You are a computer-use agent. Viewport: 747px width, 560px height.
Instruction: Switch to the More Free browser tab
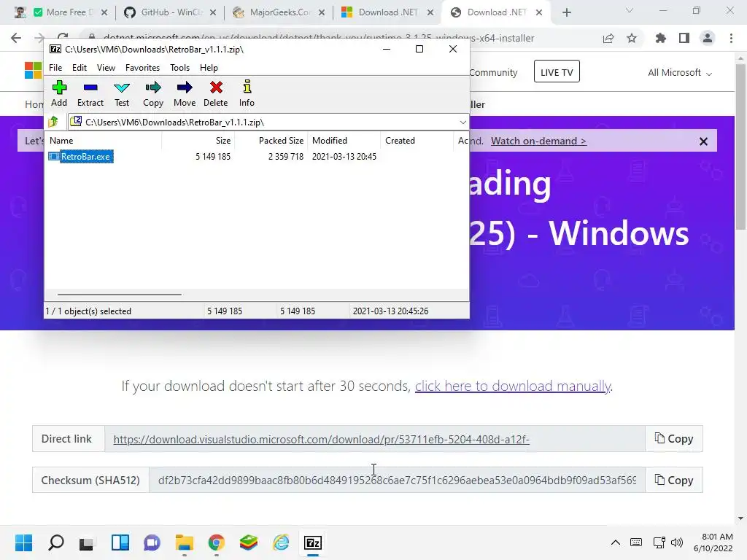click(61, 12)
